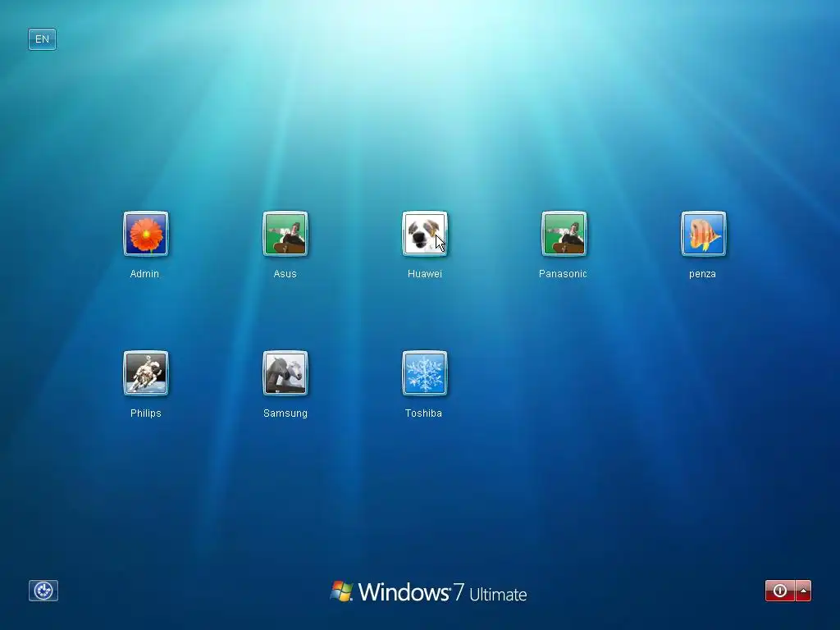Click the Asus user name label
The height and width of the screenshot is (630, 840).
(285, 274)
